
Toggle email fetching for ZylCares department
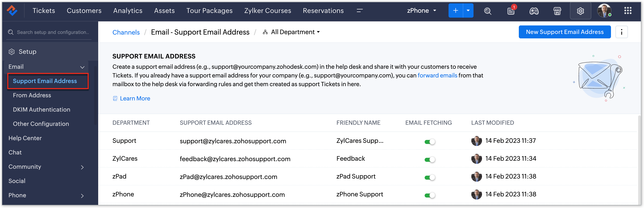pos(430,160)
